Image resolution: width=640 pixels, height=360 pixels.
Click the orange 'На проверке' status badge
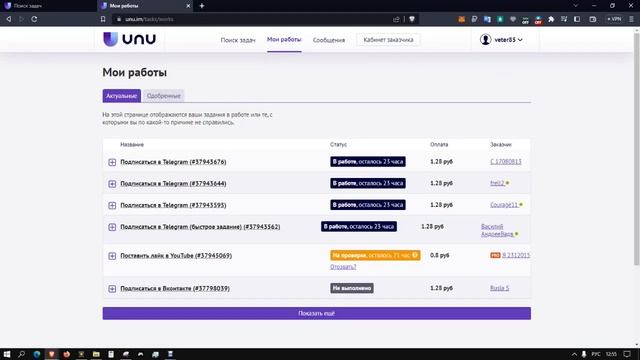[375, 255]
